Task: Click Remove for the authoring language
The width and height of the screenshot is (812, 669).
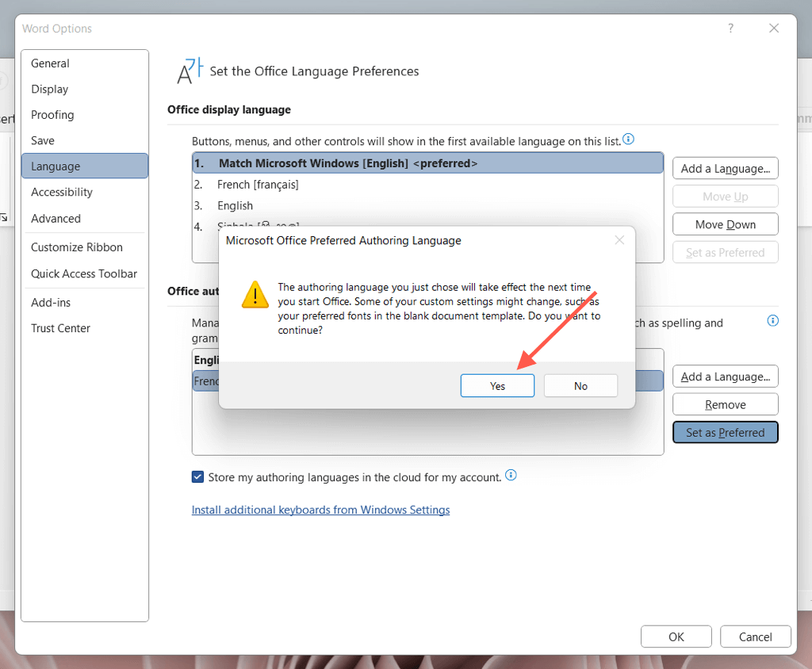Action: 725,404
